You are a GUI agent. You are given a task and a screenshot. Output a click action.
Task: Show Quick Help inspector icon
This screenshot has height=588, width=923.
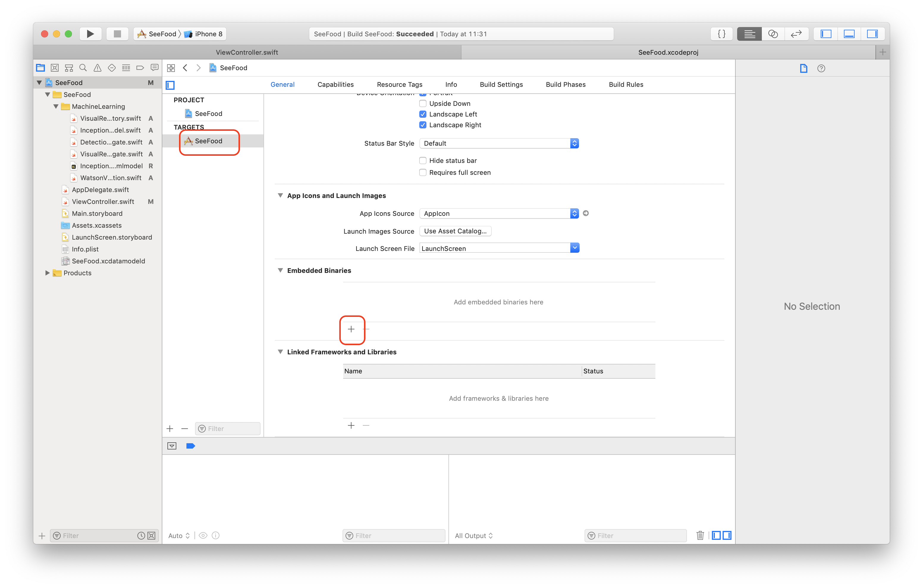click(x=821, y=68)
